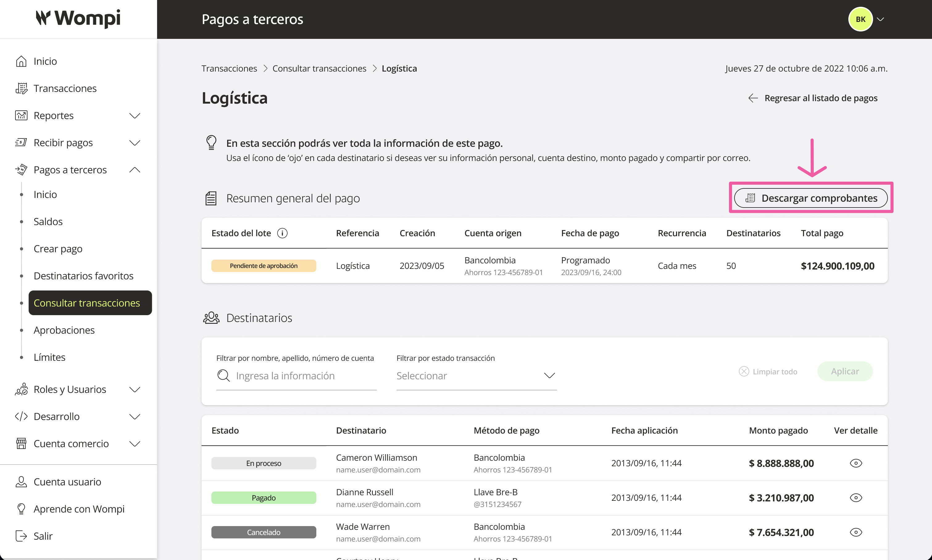The height and width of the screenshot is (560, 932).
Task: Click the Cancelado status badge
Action: click(x=264, y=533)
